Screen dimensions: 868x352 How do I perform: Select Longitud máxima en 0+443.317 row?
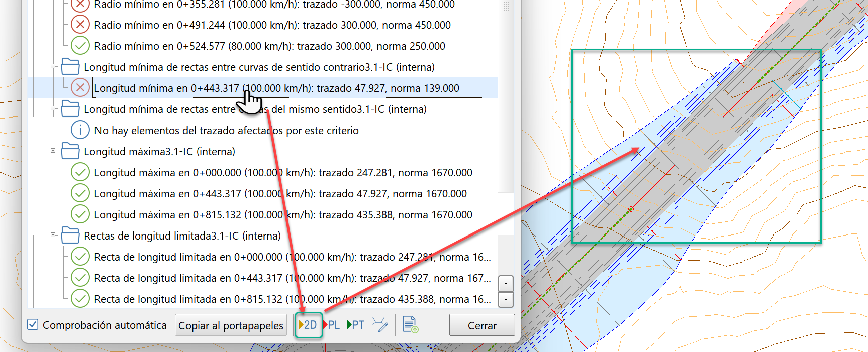coord(280,193)
